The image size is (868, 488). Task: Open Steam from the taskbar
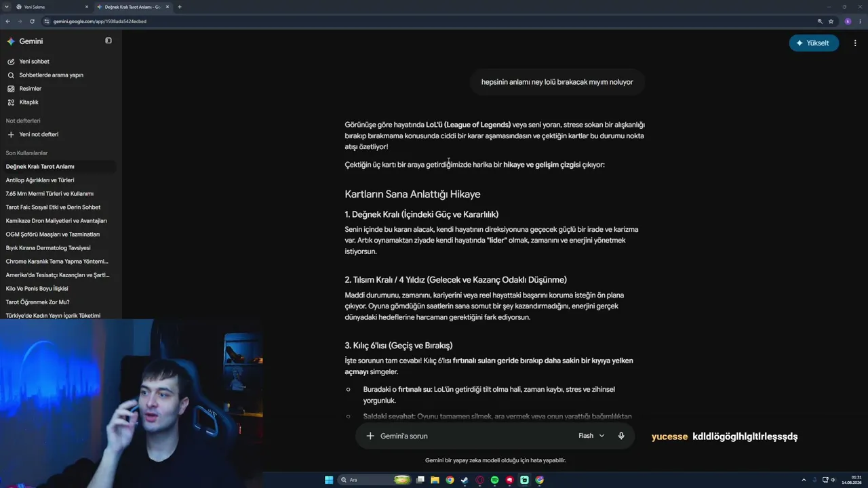[465, 480]
